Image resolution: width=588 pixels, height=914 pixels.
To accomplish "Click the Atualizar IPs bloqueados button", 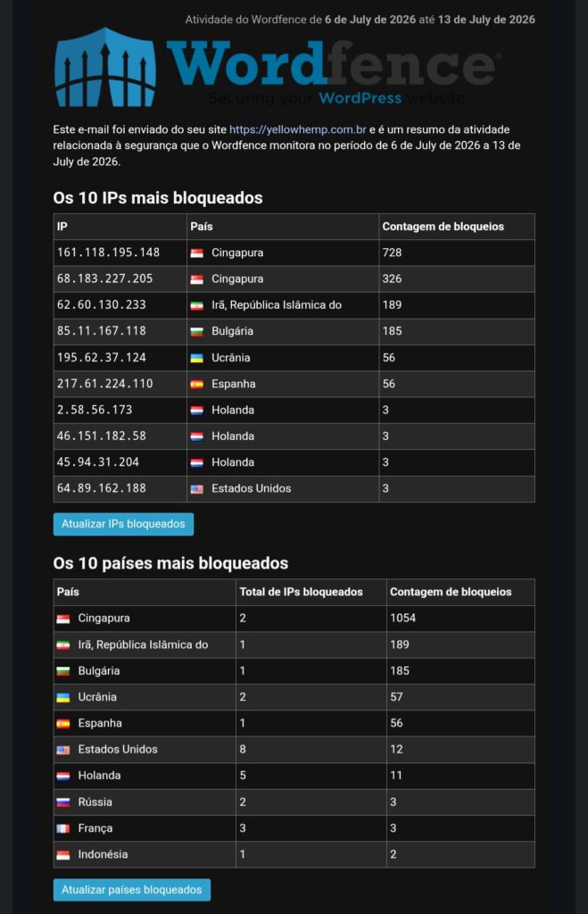I will point(123,524).
